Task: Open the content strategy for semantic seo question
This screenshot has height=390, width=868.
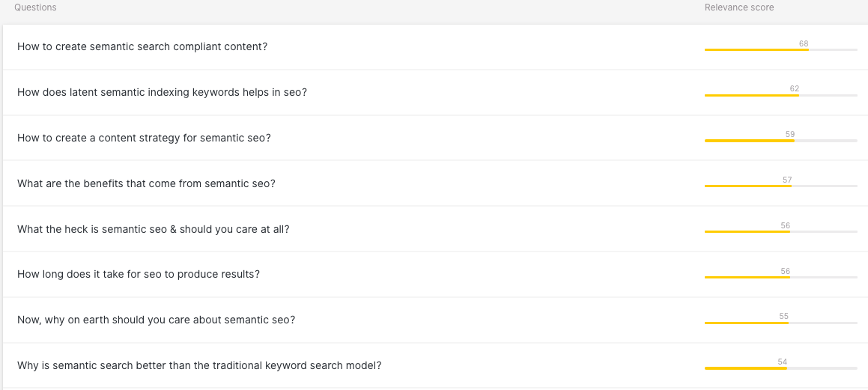Action: point(144,138)
